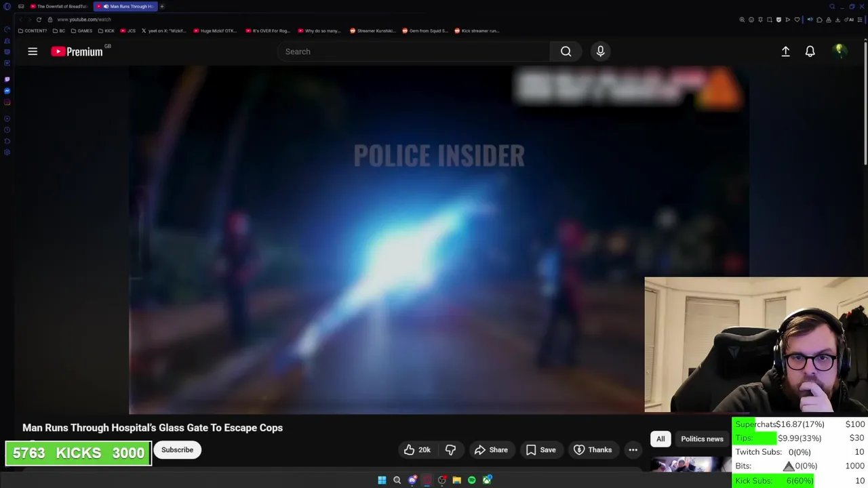Open the upload/create video icon

point(785,52)
